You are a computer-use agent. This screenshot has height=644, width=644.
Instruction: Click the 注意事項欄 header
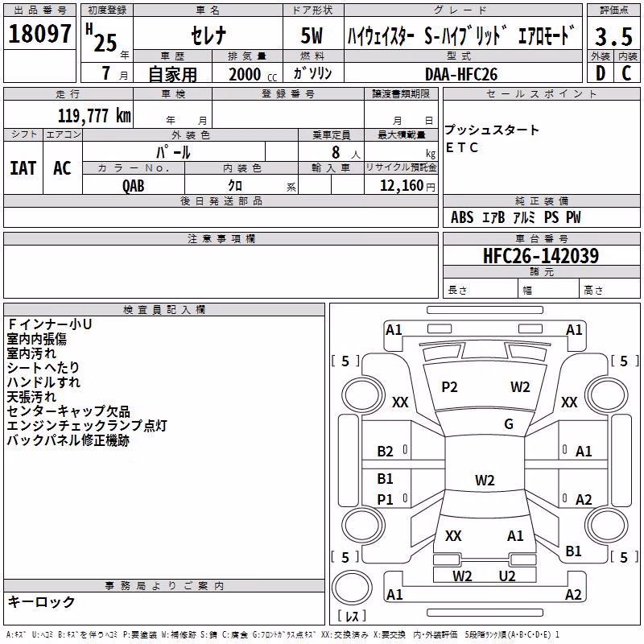click(221, 238)
